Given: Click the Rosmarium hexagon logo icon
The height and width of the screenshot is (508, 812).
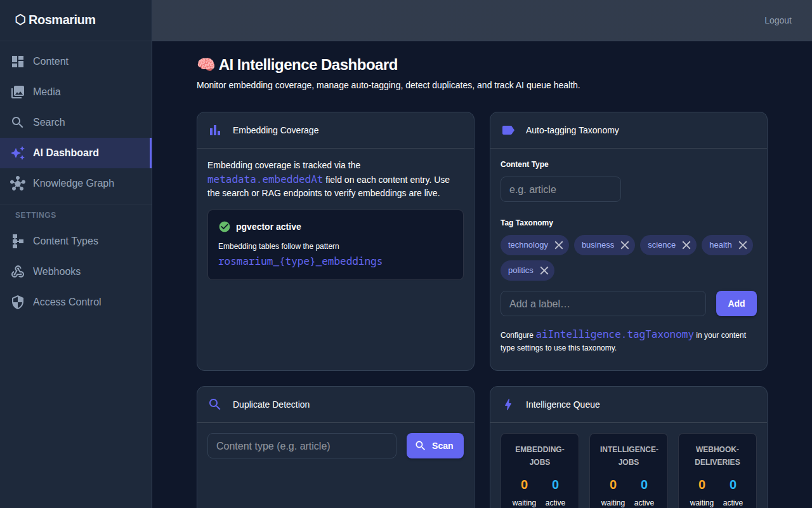Looking at the screenshot, I should (x=20, y=20).
